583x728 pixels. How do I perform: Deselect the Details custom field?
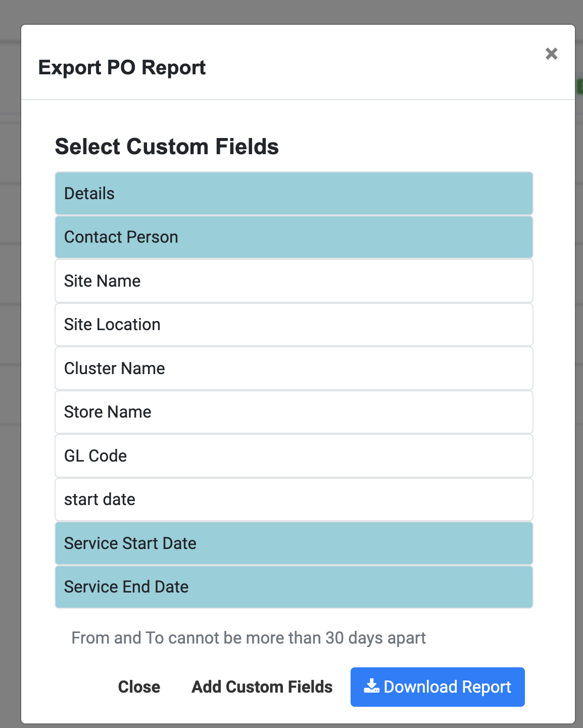(293, 193)
